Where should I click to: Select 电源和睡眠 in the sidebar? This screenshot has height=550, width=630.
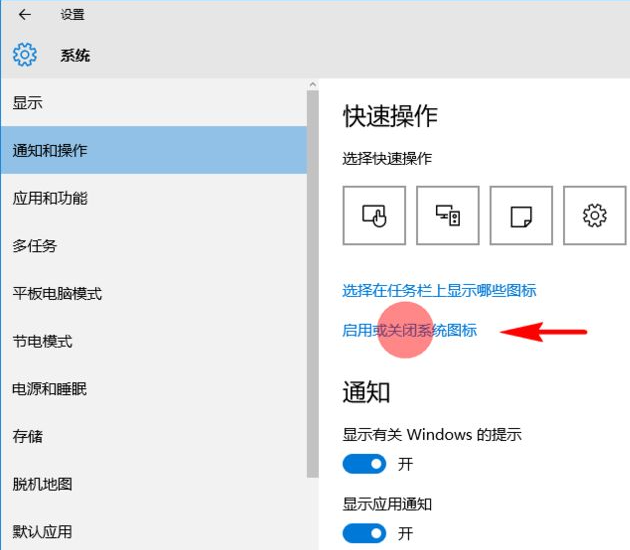(50, 389)
